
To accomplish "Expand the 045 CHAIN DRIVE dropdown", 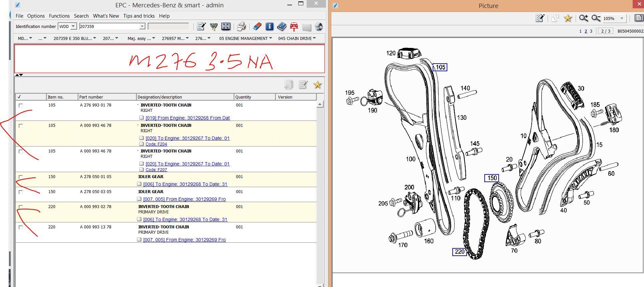I will (x=297, y=38).
